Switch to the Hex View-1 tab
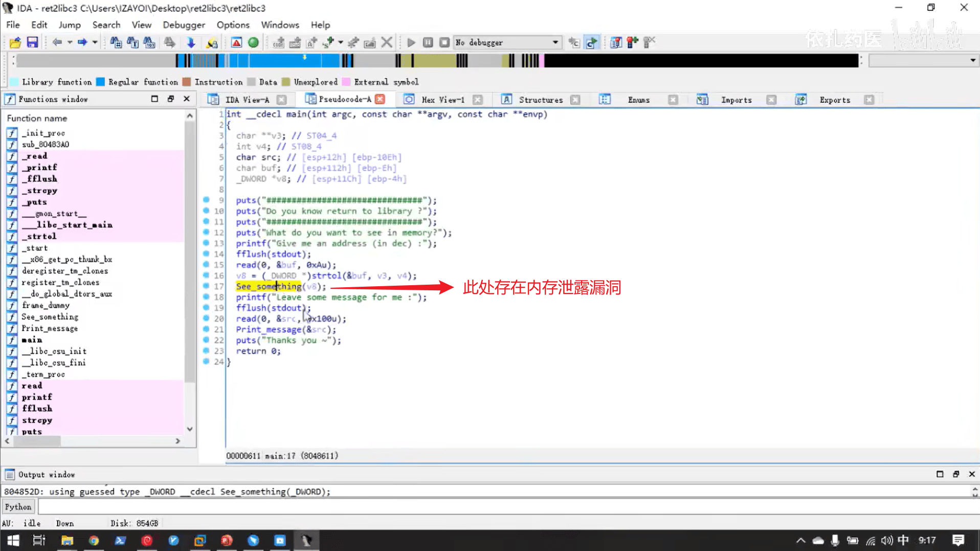The height and width of the screenshot is (551, 980). (x=442, y=100)
